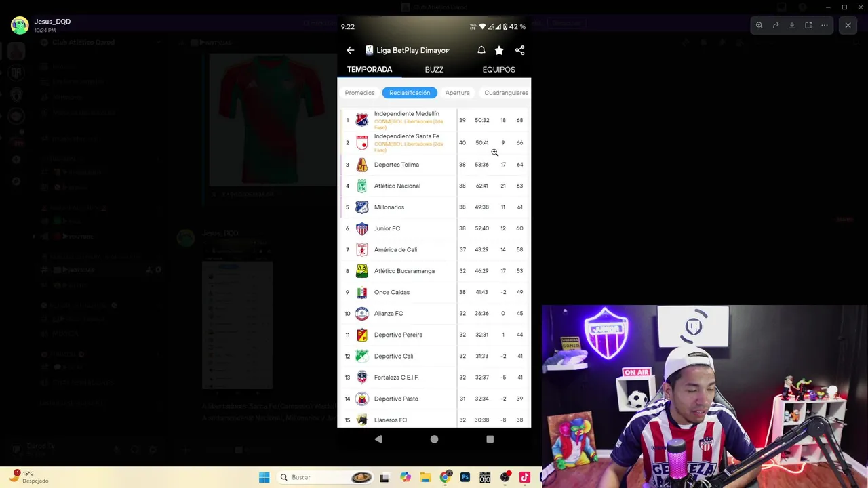Tap the América de Cali crest

(362, 249)
